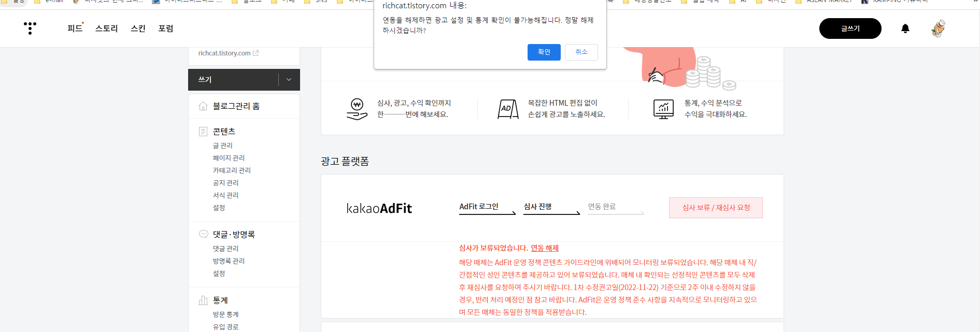Open the 스킨 menu
The height and width of the screenshot is (332, 980).
[x=138, y=28]
